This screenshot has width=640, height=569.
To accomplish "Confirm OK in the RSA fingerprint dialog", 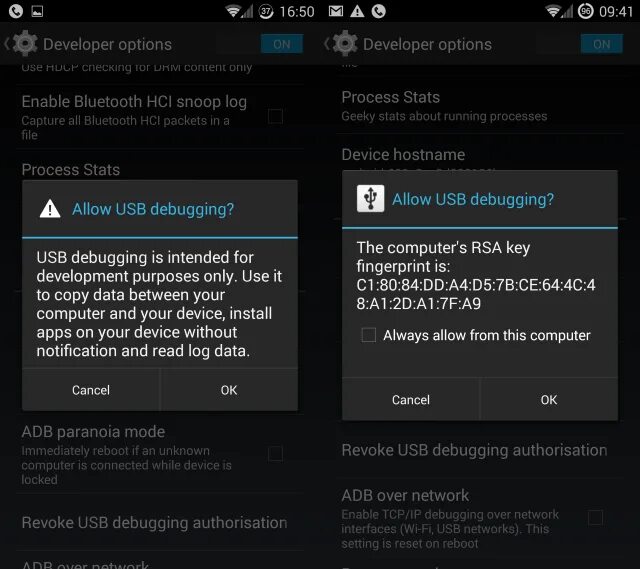I will point(549,400).
